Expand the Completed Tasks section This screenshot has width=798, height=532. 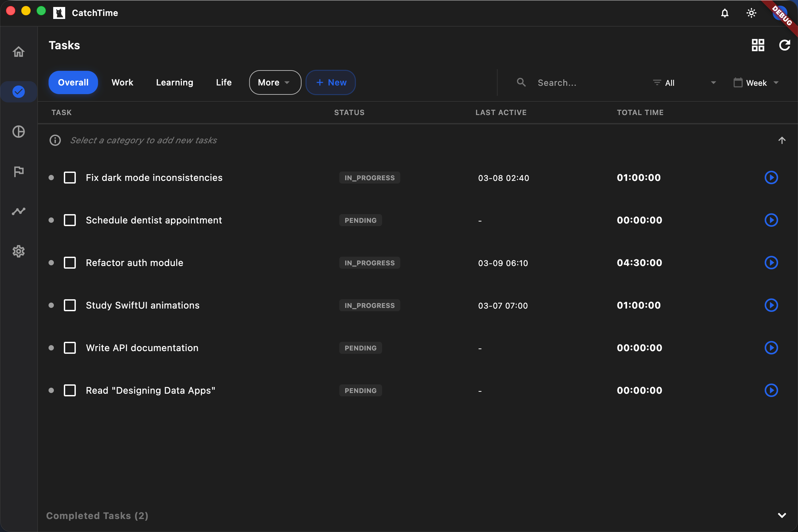(782, 515)
